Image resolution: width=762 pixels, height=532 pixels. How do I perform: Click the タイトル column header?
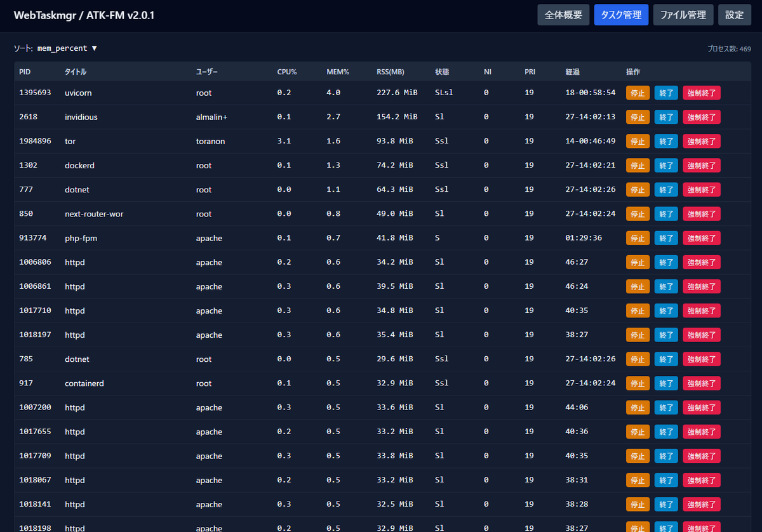76,72
